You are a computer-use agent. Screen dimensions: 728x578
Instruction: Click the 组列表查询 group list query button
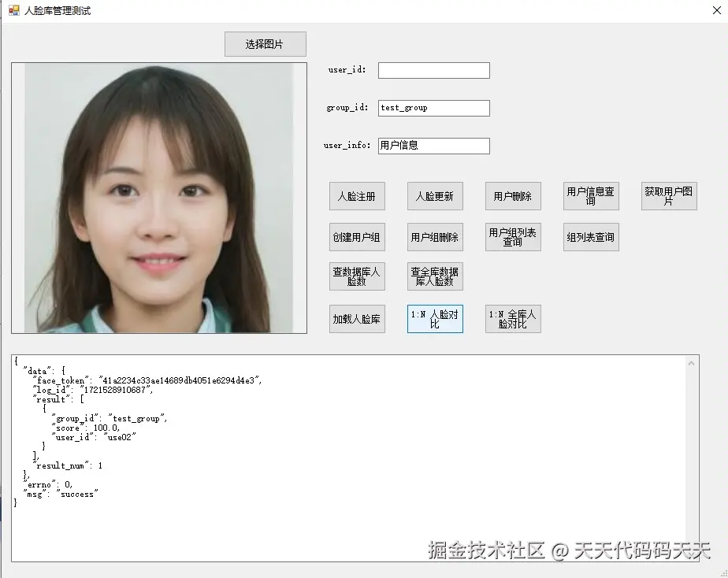pyautogui.click(x=591, y=237)
